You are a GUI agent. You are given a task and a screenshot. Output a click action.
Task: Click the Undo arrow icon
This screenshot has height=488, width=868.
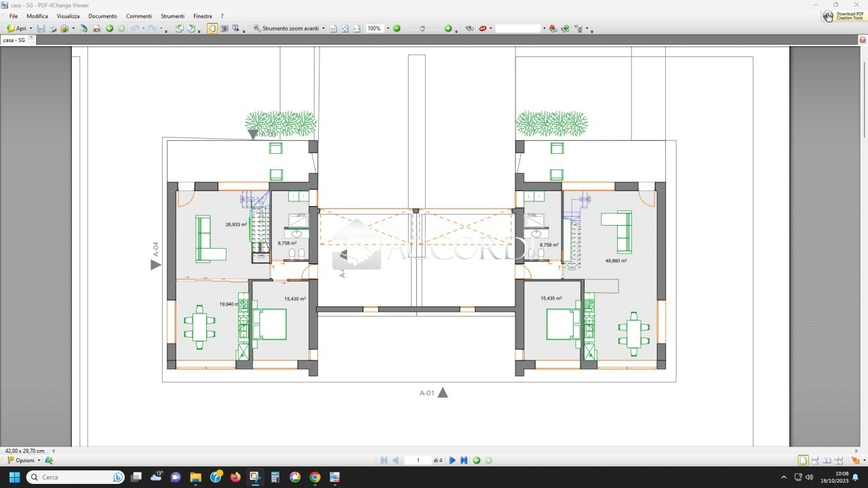[x=134, y=28]
